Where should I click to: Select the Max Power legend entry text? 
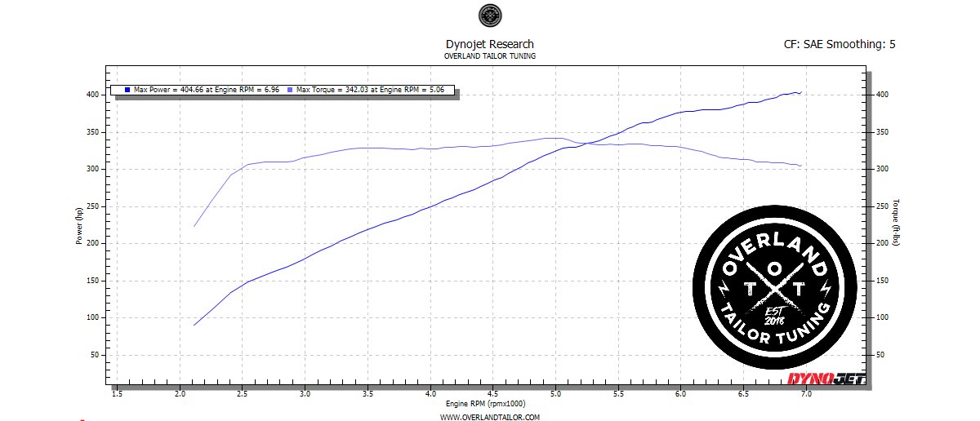(207, 90)
